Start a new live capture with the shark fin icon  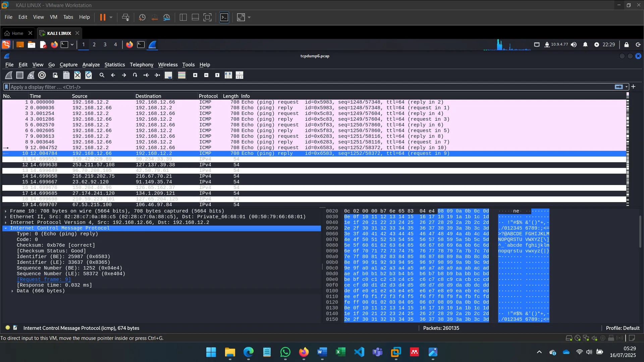point(8,75)
